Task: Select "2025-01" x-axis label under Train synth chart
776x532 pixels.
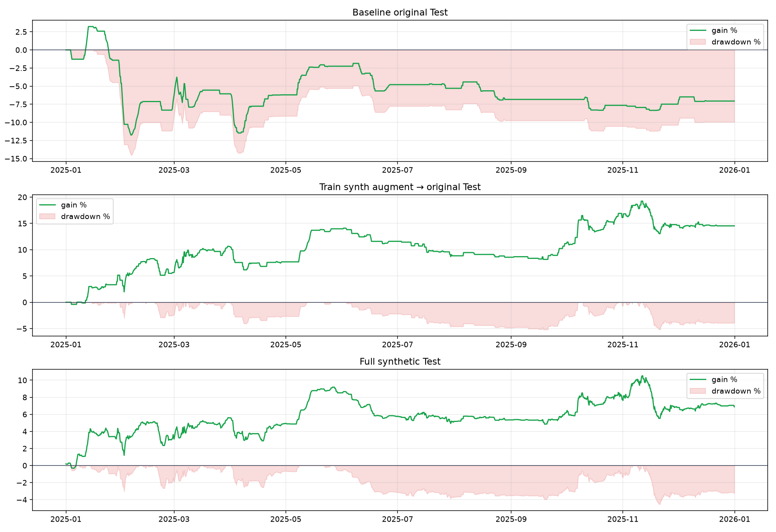Action: [x=66, y=345]
